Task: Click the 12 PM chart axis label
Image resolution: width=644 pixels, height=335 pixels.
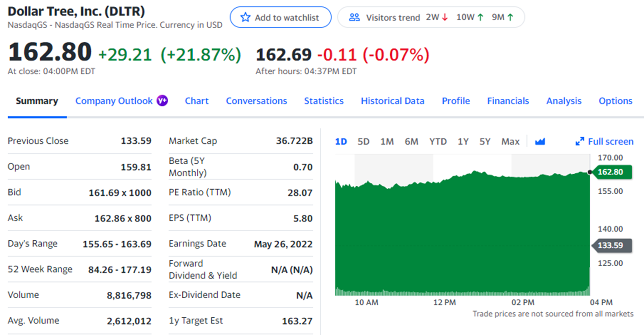Action: coord(445,303)
